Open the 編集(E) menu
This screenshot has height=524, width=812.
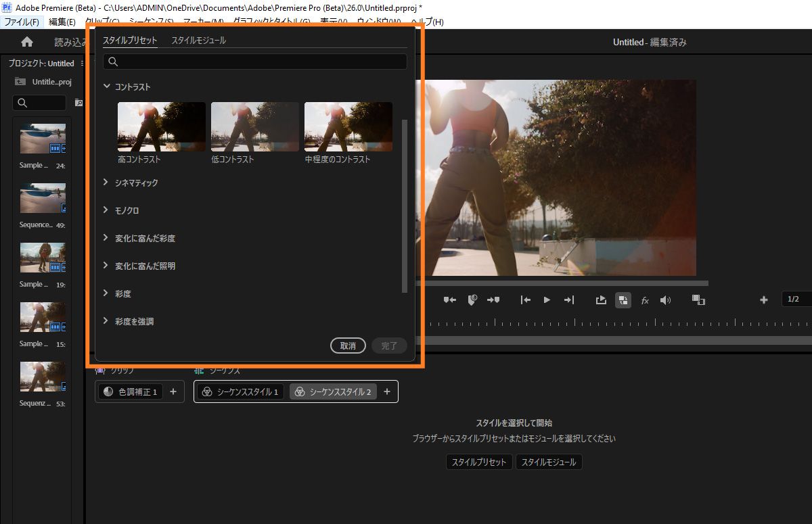coord(62,22)
